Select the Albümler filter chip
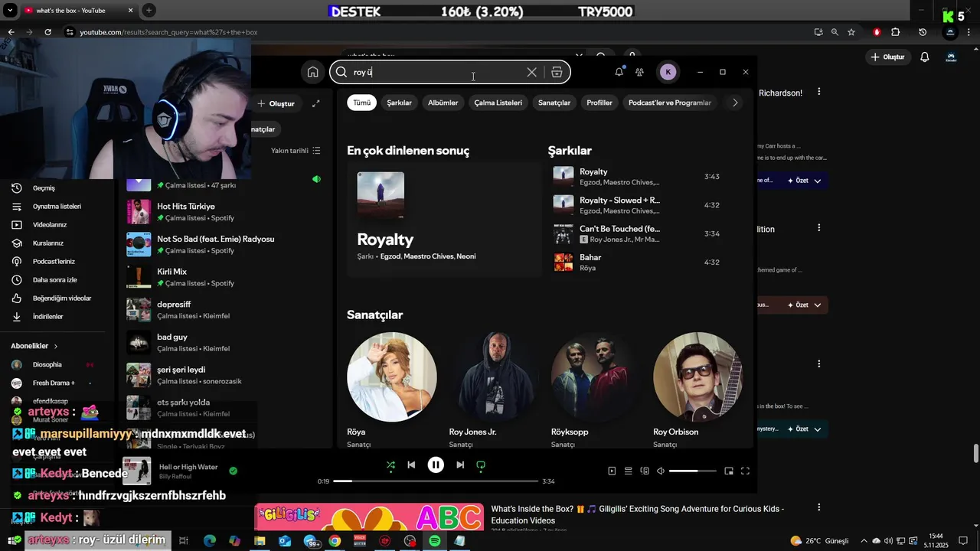 (x=443, y=103)
